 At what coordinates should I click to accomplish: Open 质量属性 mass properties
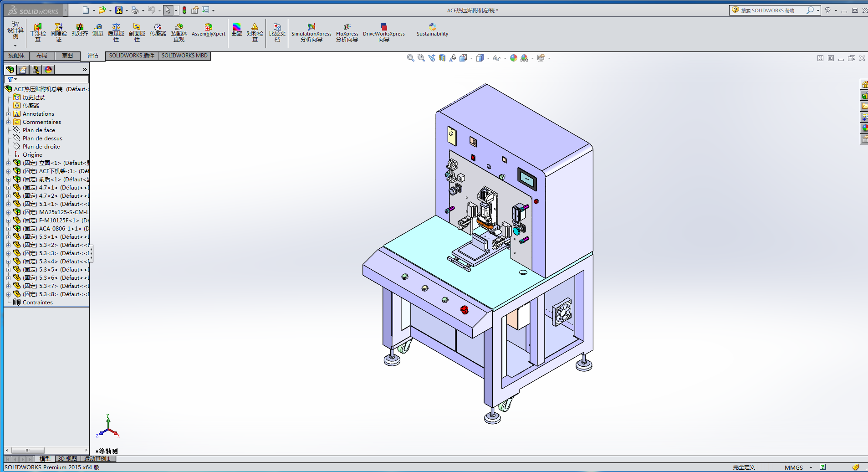116,33
